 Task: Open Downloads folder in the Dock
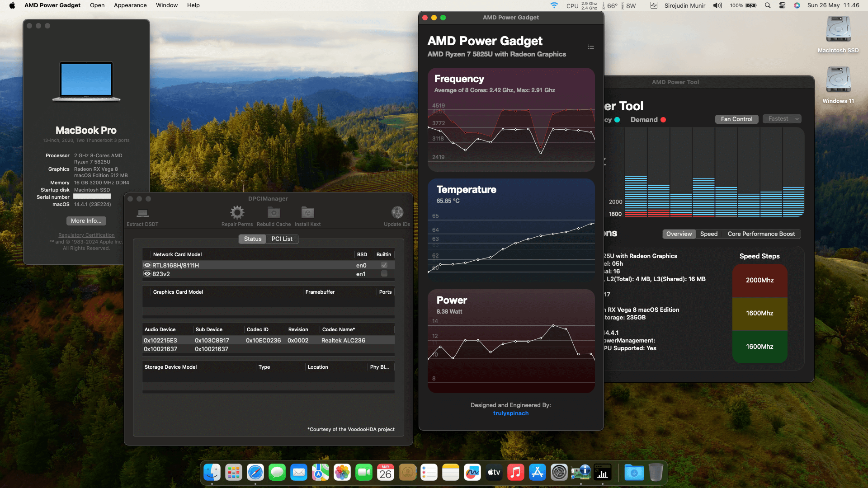coord(634,472)
